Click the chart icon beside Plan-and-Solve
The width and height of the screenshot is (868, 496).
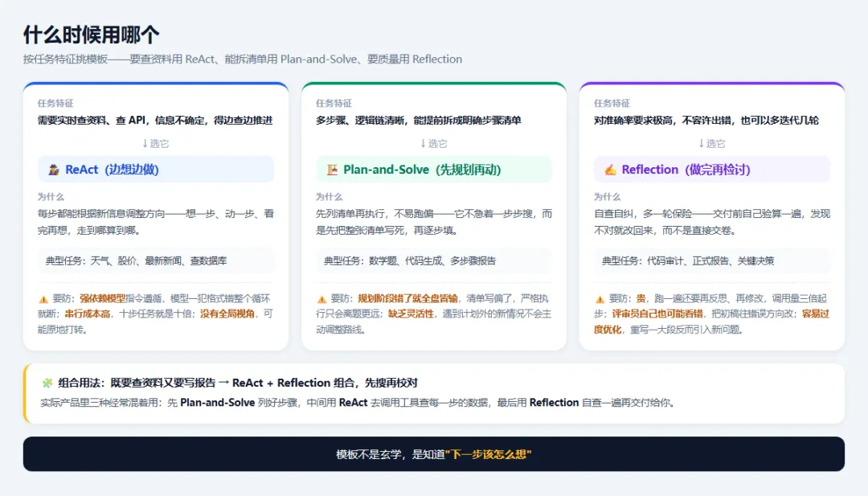(x=332, y=170)
